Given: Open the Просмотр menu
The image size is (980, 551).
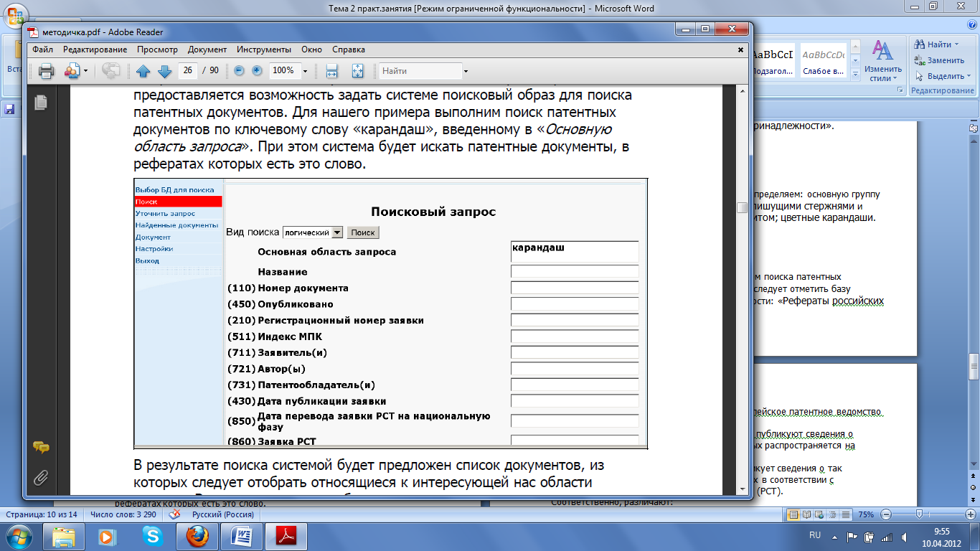Looking at the screenshot, I should pos(157,50).
